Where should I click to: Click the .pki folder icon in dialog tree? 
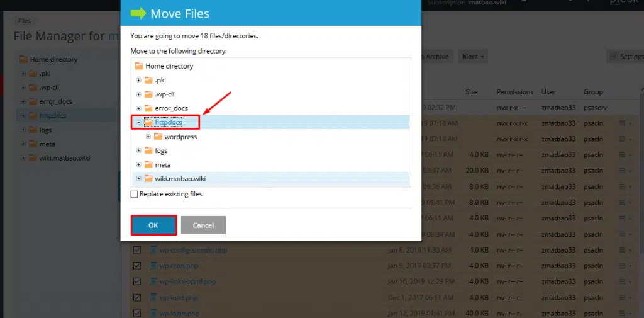tap(148, 80)
